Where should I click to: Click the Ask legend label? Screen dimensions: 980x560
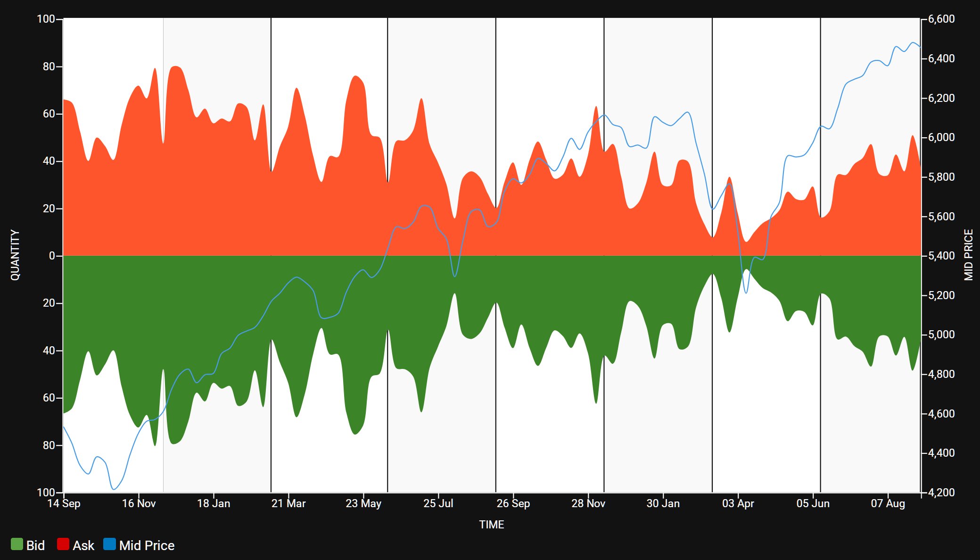(x=83, y=545)
